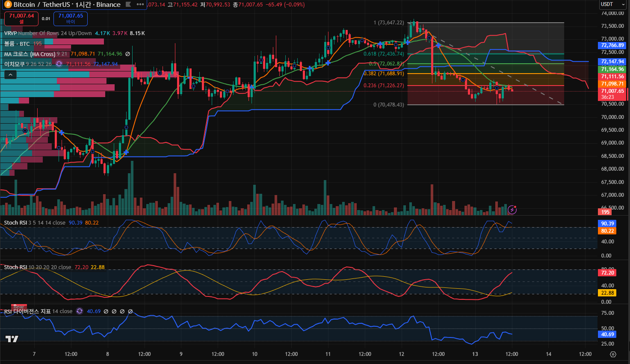This screenshot has width=630, height=364.
Task: Click the flag icon beside Binance title
Action: tap(127, 5)
